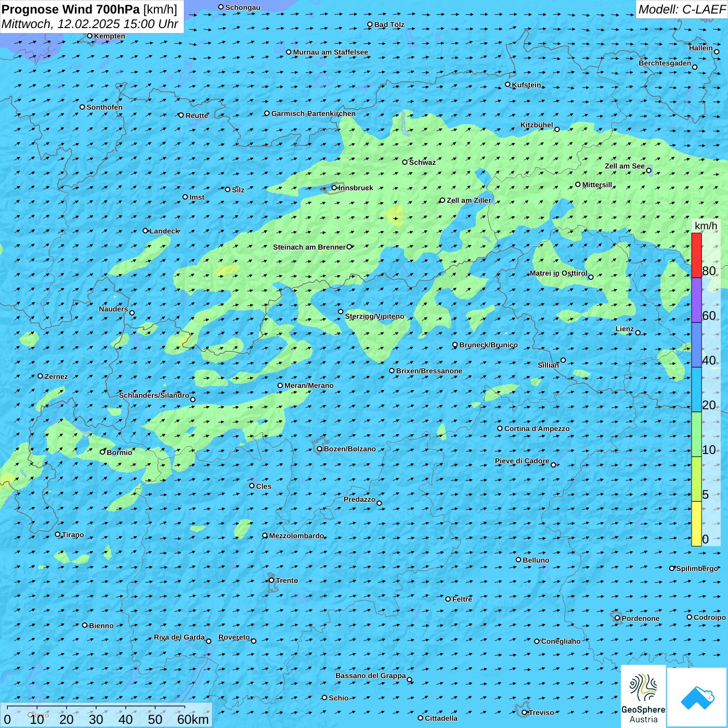Click the 'km/h' legend heading
Screen dimensions: 728x728
click(706, 226)
